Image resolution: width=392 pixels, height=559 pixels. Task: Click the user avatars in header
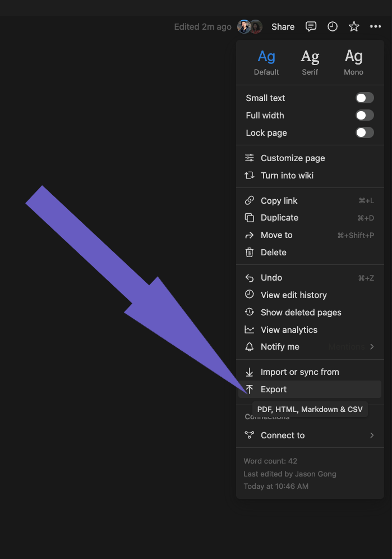tap(250, 27)
